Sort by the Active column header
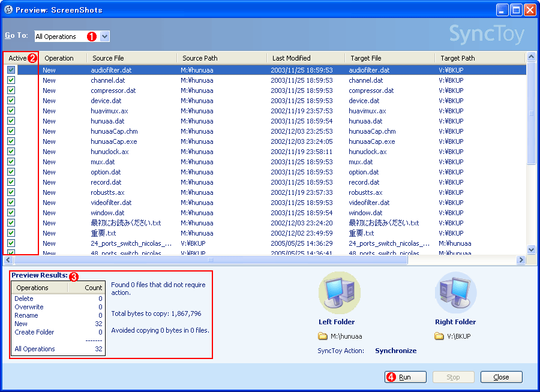 point(21,58)
